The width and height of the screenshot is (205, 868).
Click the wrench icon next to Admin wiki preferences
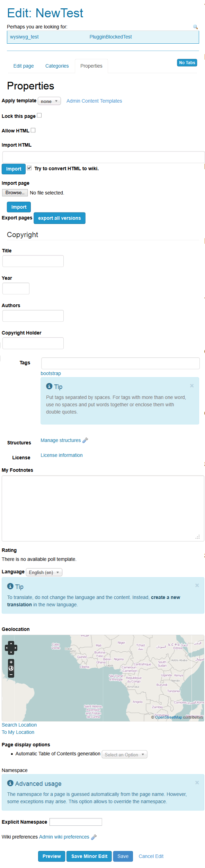[x=94, y=837]
